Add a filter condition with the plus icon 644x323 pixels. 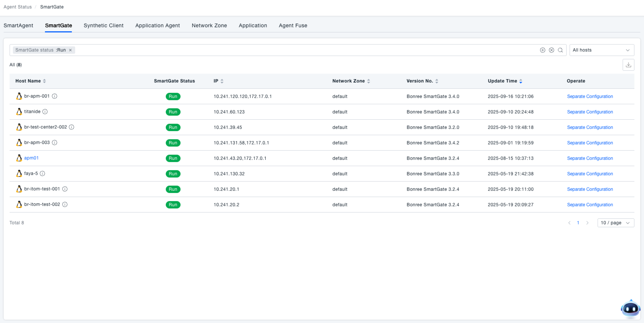pyautogui.click(x=542, y=50)
